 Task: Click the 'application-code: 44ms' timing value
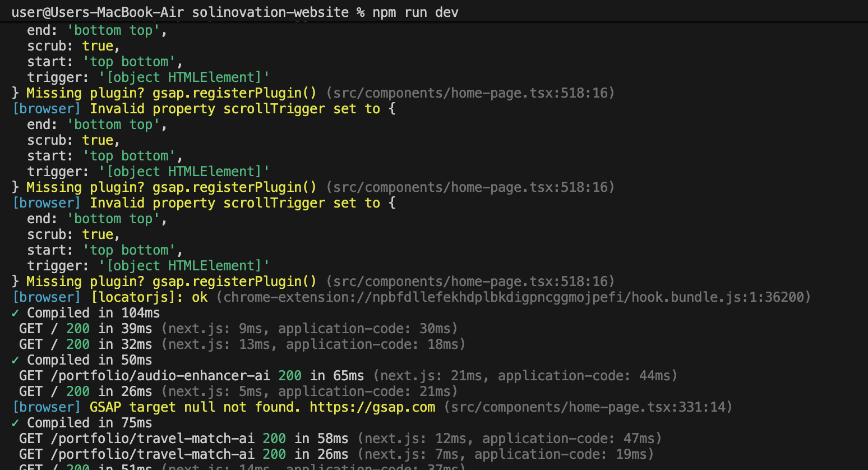584,376
